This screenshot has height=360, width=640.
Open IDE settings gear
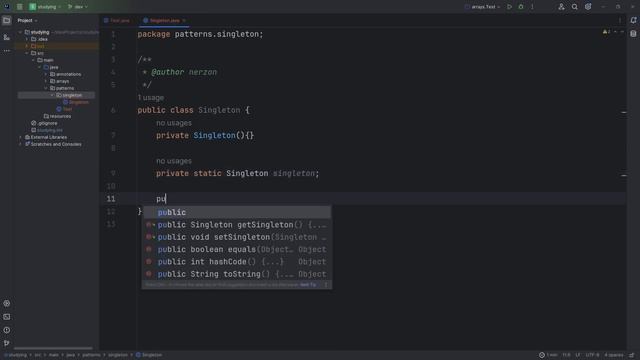[588, 7]
